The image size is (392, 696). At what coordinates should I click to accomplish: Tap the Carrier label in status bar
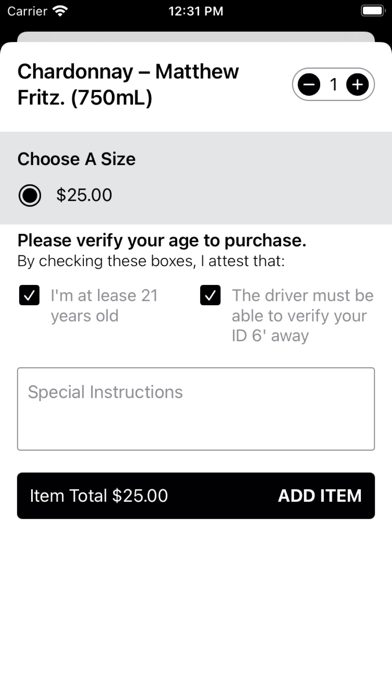[28, 11]
